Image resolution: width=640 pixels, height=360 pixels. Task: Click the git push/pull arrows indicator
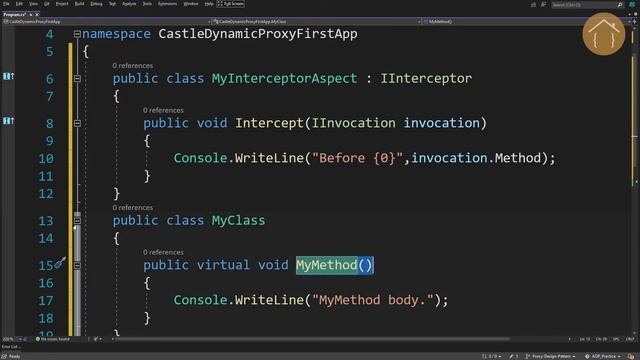(491, 356)
